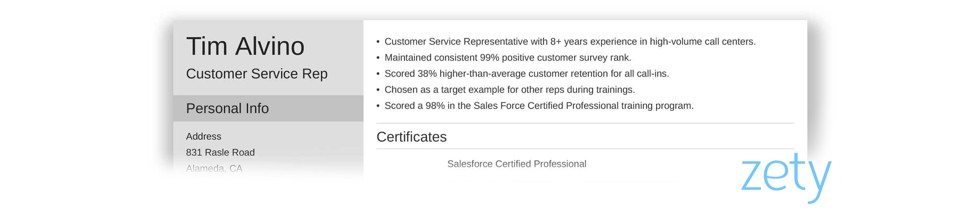Image resolution: width=980 pixels, height=213 pixels.
Task: Click the bullet marker before 'Chosen as'
Action: click(378, 90)
